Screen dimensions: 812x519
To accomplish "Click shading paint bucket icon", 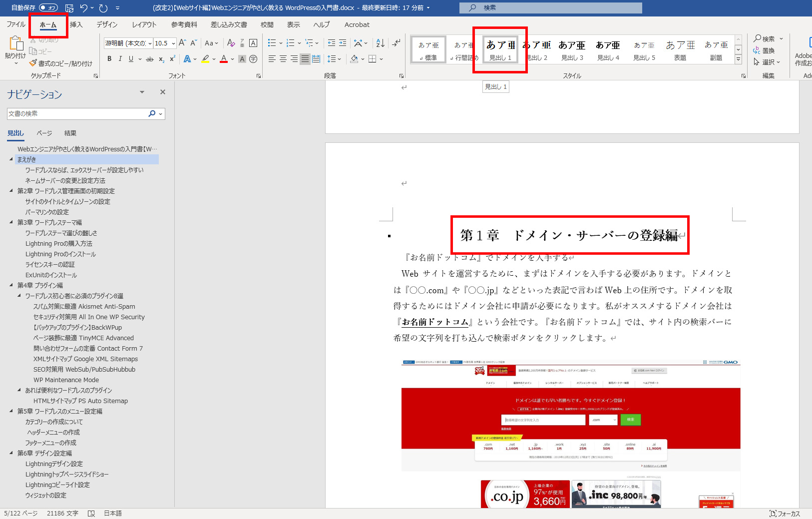I will click(x=354, y=59).
